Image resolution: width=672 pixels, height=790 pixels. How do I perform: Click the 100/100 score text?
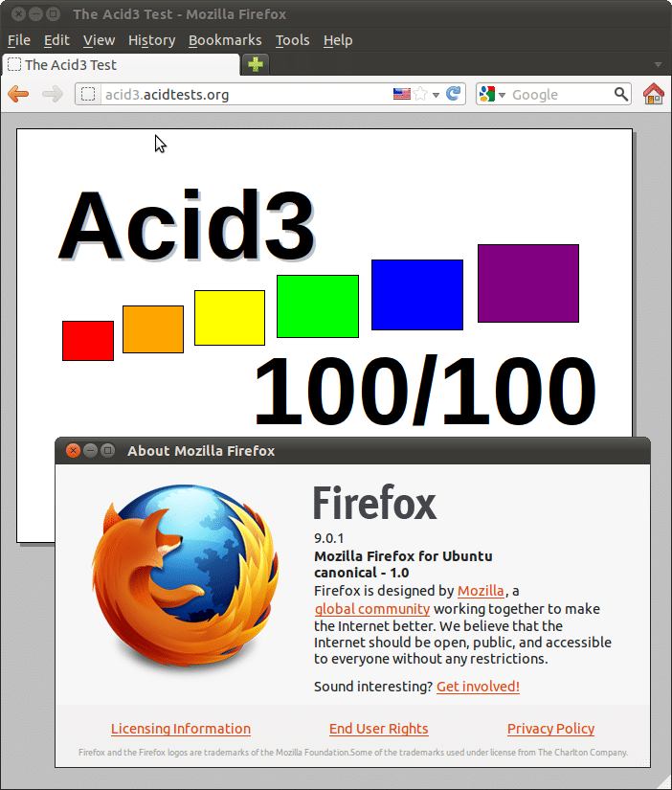(x=425, y=391)
